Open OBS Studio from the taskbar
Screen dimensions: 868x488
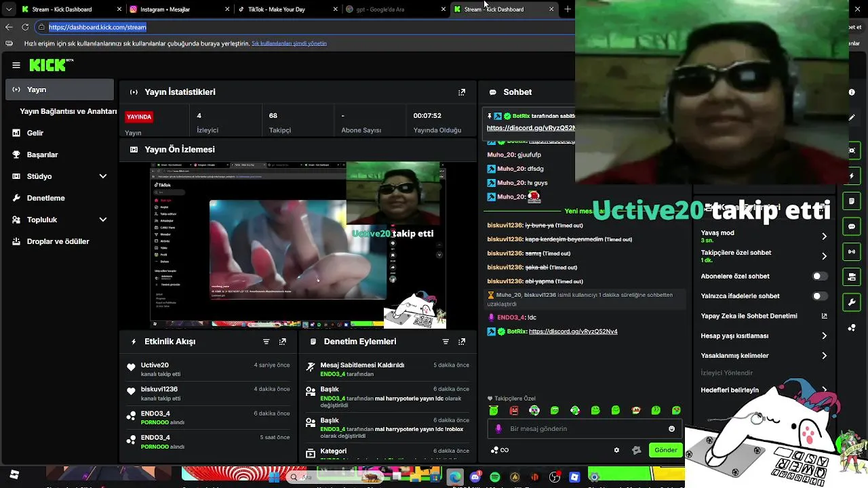pyautogui.click(x=555, y=477)
